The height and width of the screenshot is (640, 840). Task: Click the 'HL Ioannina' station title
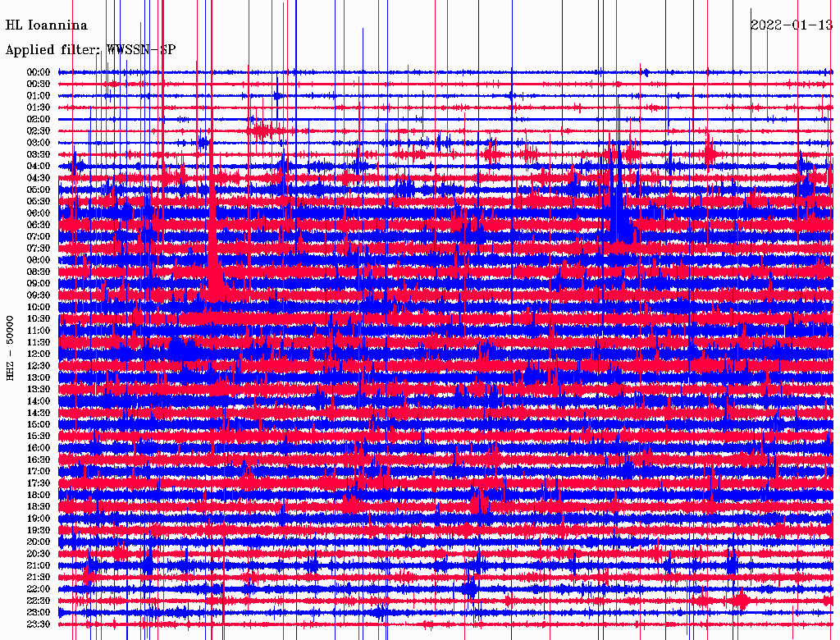tap(47, 25)
